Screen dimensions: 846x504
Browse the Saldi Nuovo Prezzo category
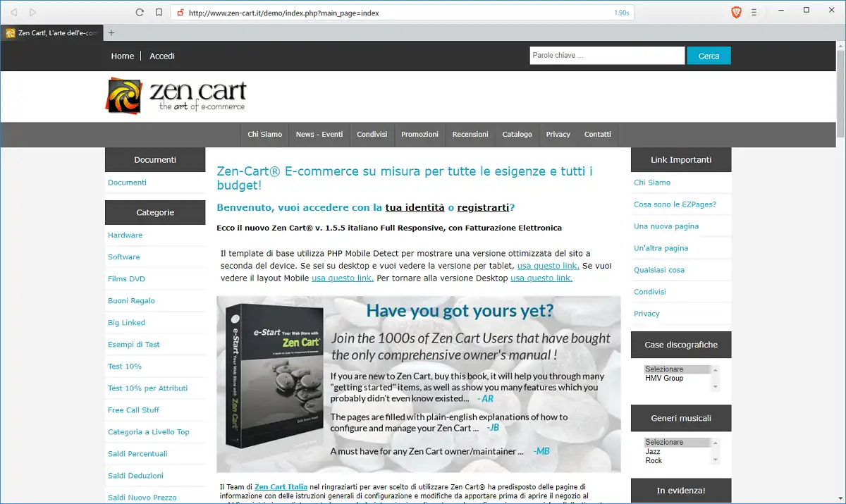coord(142,498)
